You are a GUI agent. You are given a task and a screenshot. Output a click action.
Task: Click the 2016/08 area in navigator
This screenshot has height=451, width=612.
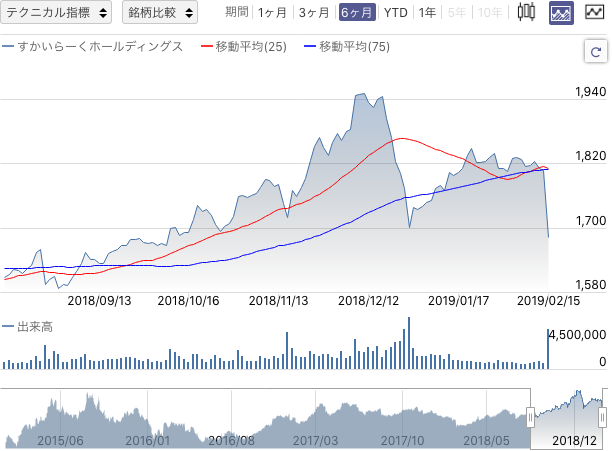[x=231, y=440]
